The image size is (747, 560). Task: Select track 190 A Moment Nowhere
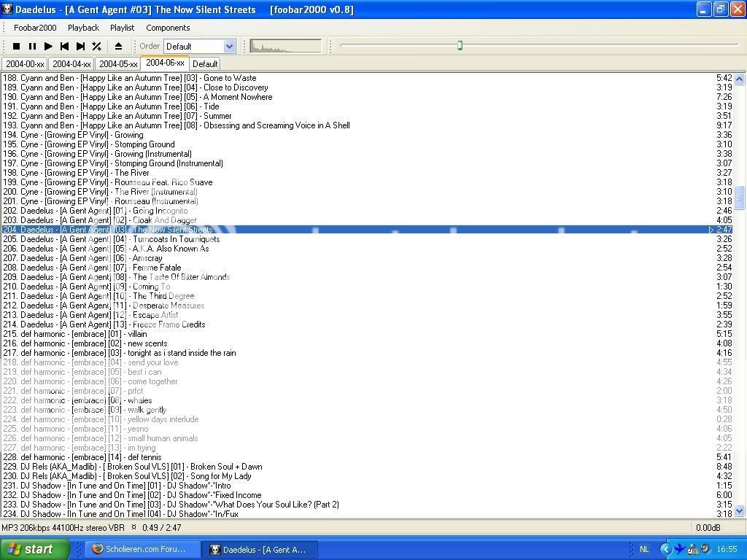tap(367, 97)
